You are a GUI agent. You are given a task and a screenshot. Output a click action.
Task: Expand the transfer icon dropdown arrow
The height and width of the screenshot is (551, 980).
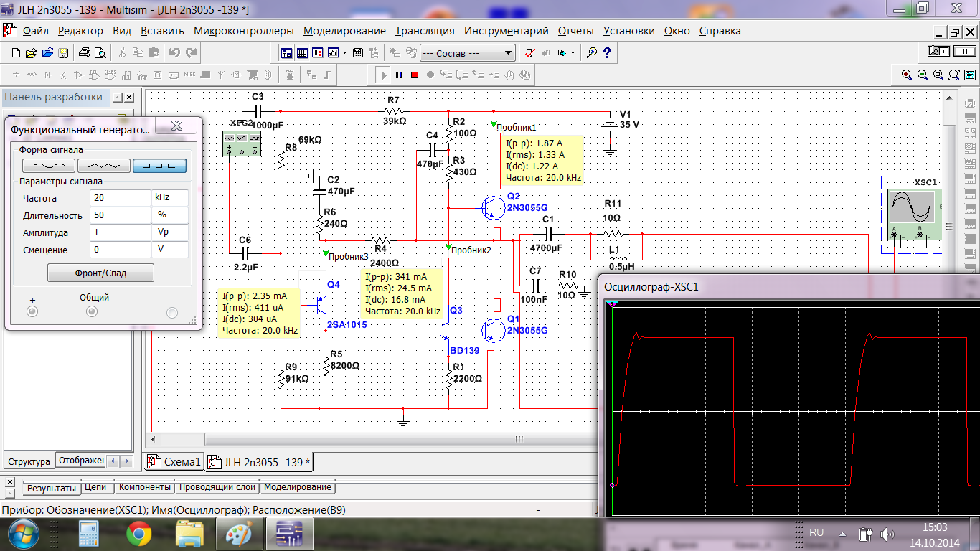pos(573,53)
